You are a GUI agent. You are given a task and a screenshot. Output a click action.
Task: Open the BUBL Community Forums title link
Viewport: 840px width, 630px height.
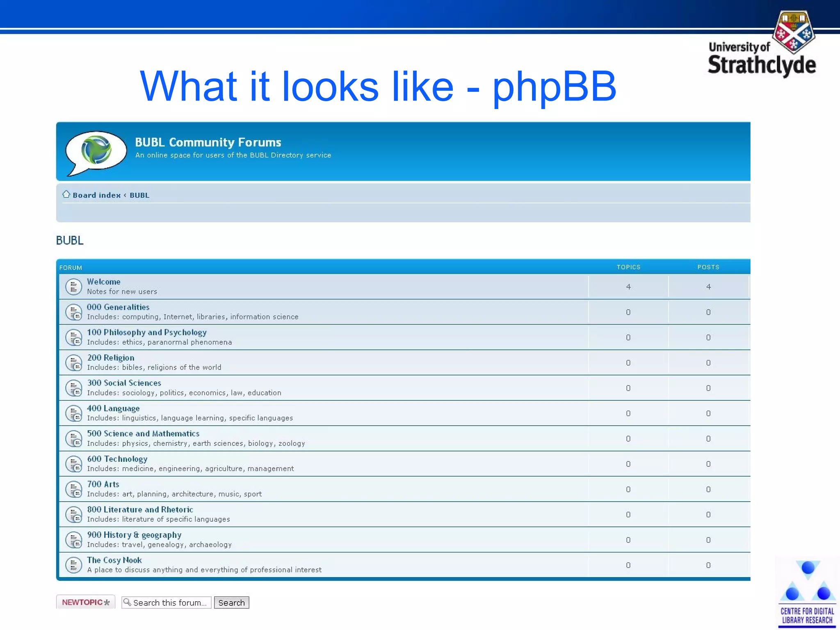coord(208,142)
